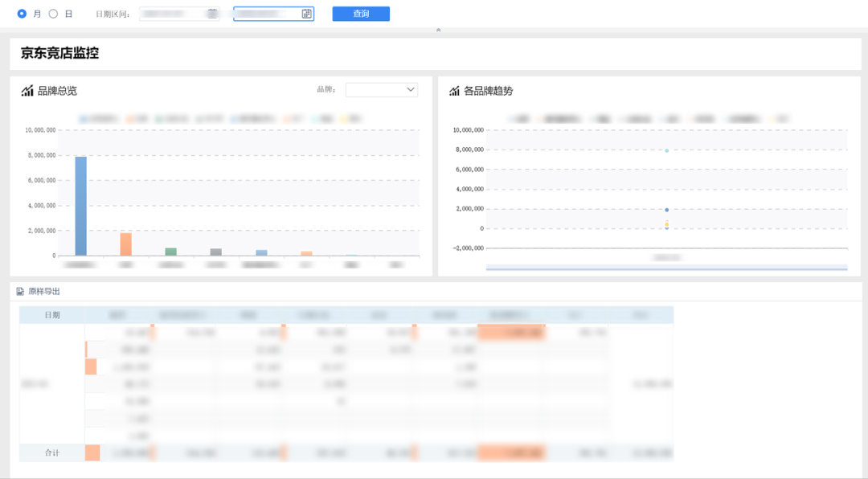This screenshot has height=479, width=868.
Task: Toggle orange second legend item in 品牌总览
Action: click(137, 118)
